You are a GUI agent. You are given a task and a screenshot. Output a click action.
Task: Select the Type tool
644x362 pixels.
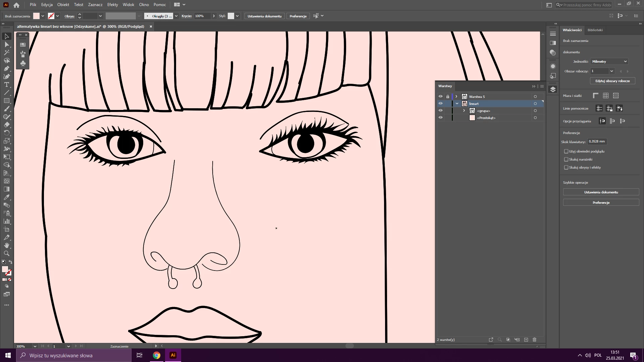6,85
